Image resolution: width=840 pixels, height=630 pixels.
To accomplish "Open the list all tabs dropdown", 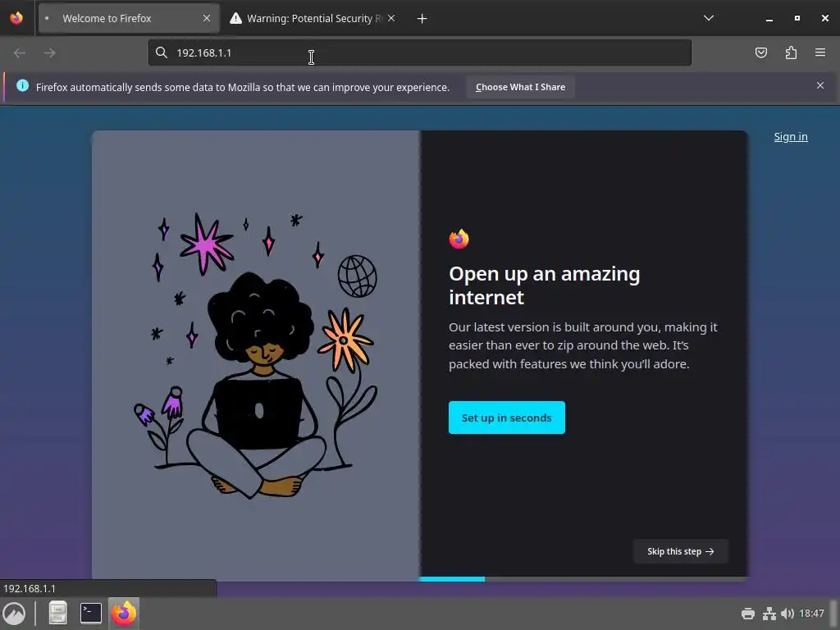I will [708, 18].
